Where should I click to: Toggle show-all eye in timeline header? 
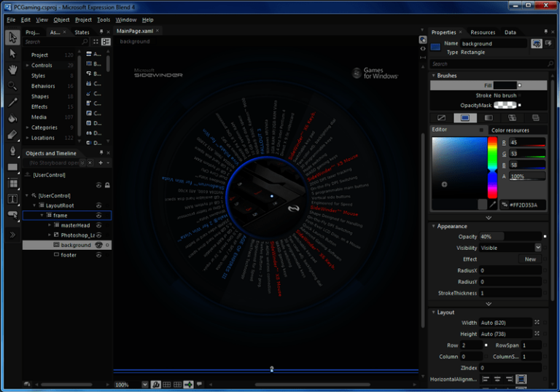click(99, 185)
